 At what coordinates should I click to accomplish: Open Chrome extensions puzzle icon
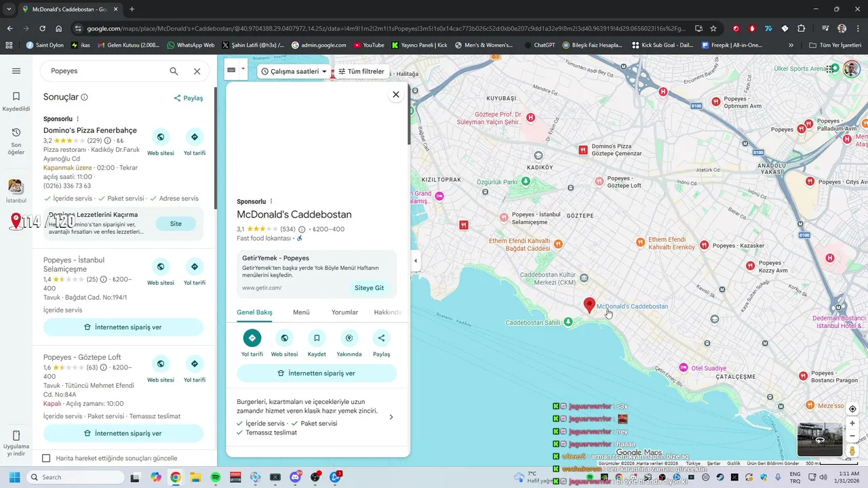pos(801,28)
